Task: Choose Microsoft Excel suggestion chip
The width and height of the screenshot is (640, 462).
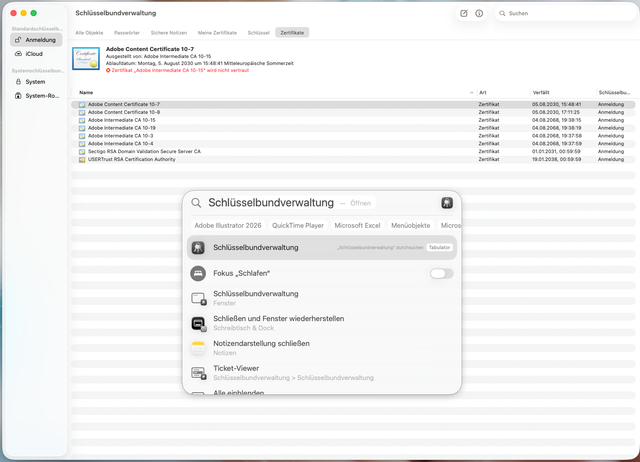Action: coord(357,225)
